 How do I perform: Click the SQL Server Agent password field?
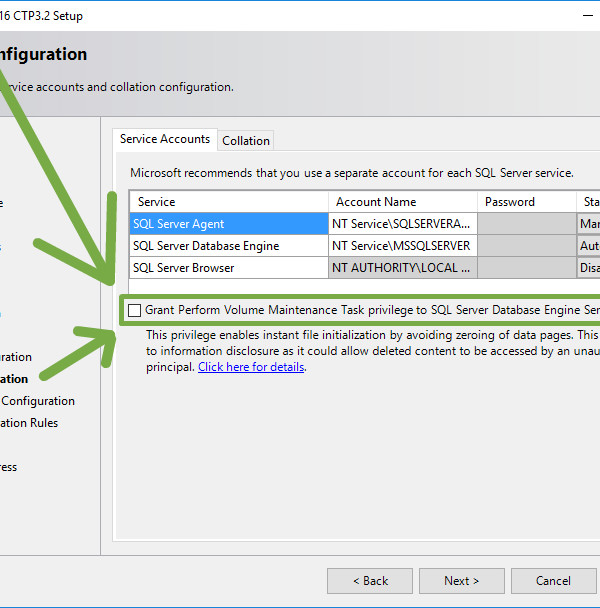(x=527, y=224)
